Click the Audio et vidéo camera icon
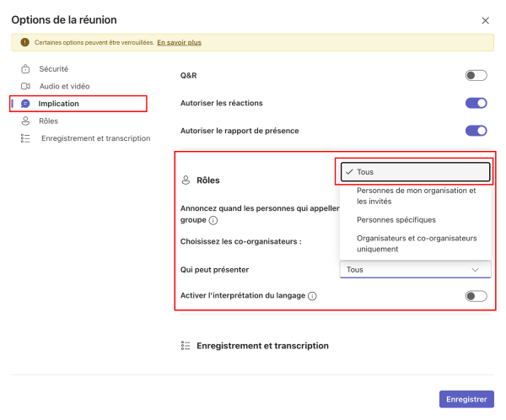This screenshot has height=420, width=506. click(x=25, y=86)
